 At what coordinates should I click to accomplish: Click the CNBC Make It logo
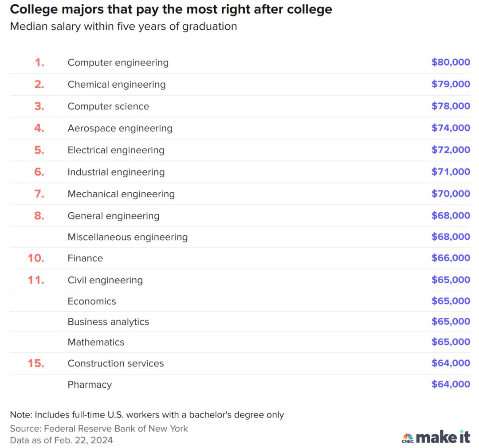pyautogui.click(x=436, y=437)
